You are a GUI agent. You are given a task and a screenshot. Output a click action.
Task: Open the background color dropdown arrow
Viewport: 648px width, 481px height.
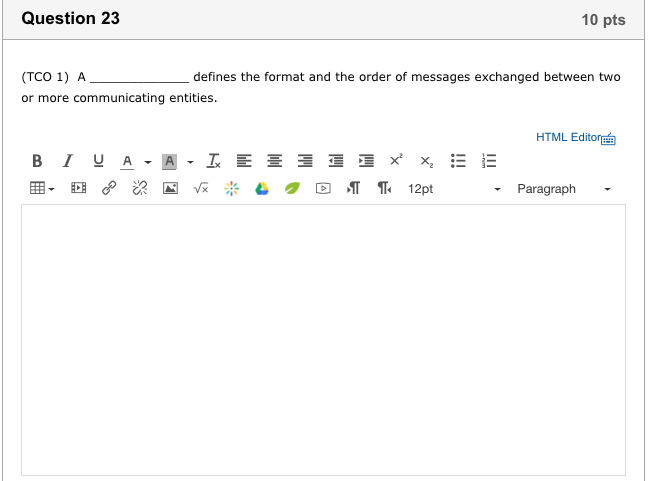tap(190, 162)
